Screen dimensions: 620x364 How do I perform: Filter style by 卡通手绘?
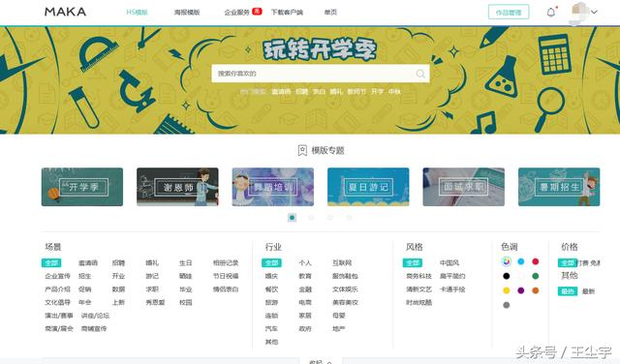pyautogui.click(x=452, y=289)
